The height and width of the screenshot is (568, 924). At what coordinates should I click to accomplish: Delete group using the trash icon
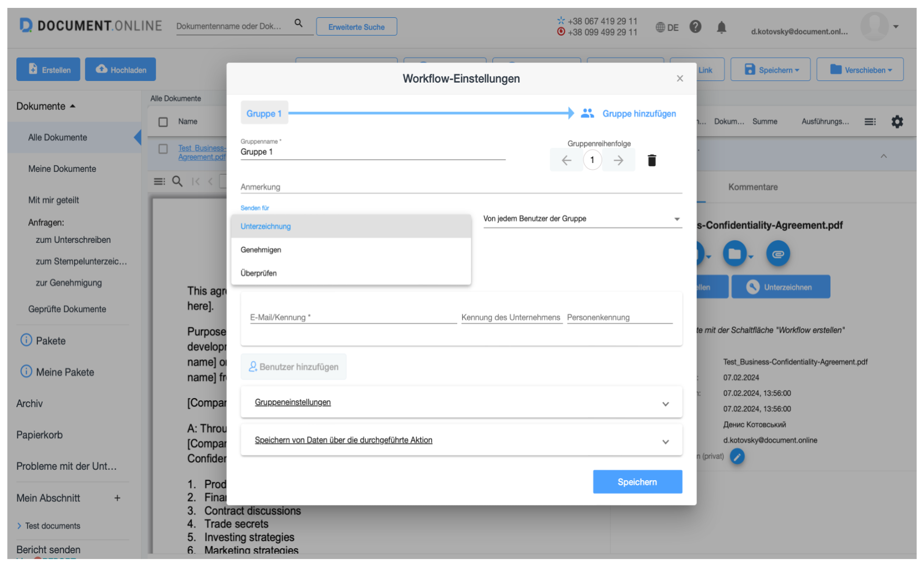[652, 160]
